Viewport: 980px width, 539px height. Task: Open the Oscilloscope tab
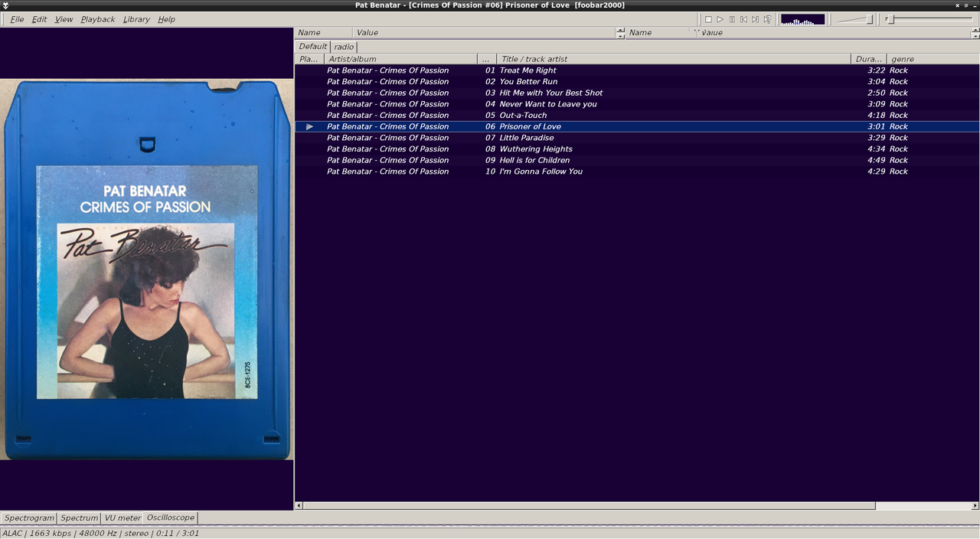pyautogui.click(x=171, y=518)
